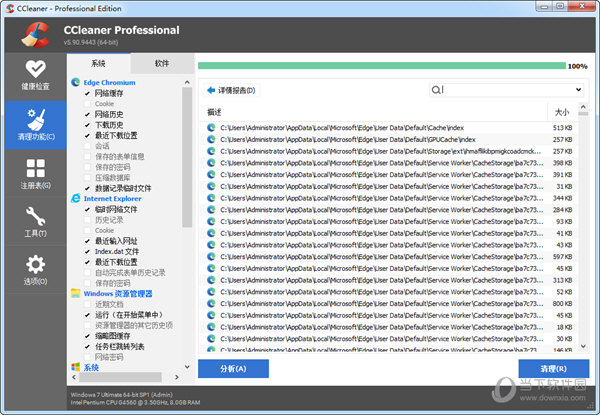Check the 会话 (session) checkbox
600x415 pixels.
point(87,146)
